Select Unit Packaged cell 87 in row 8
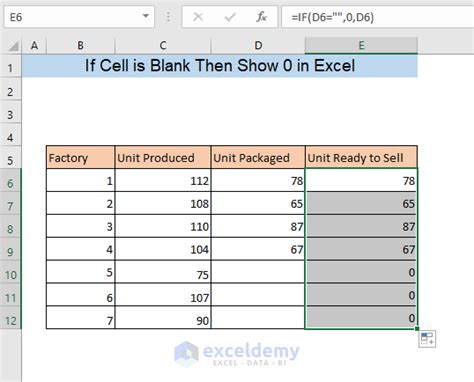This screenshot has height=382, width=474. [x=258, y=226]
